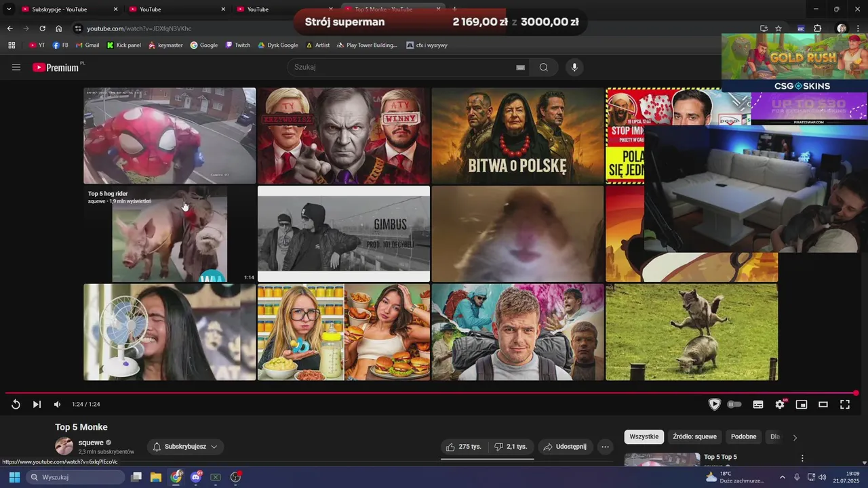Image resolution: width=868 pixels, height=488 pixels.
Task: Open more actions ellipsis beside Udostępnij
Action: click(x=605, y=447)
